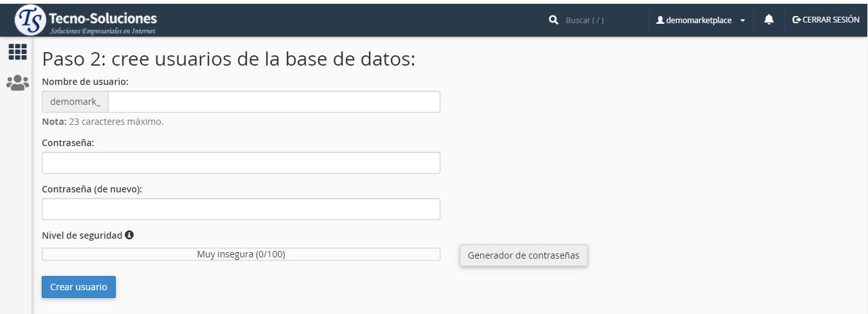Click the CERRAR SESIÓN text link
The height and width of the screenshot is (314, 868).
tap(831, 20)
